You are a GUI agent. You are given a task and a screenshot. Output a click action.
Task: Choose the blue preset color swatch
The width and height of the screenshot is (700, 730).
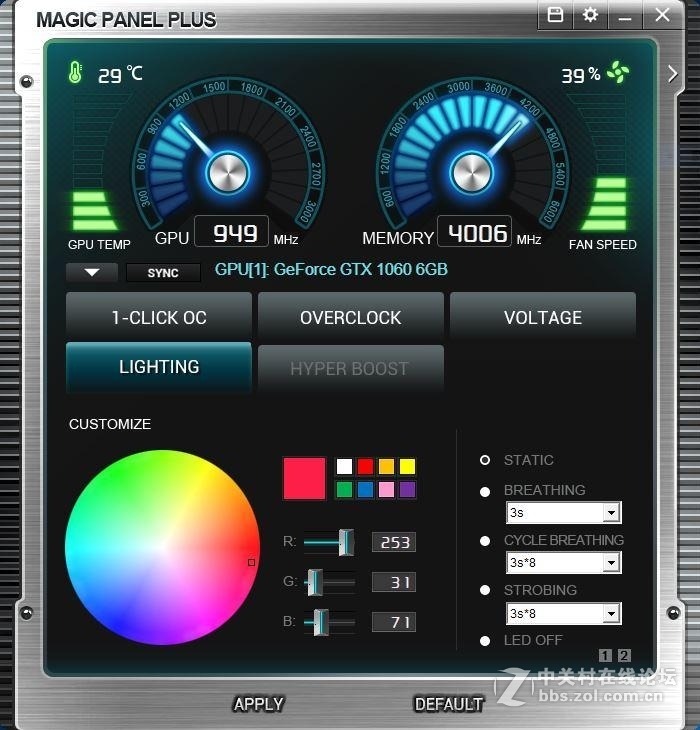click(x=365, y=489)
